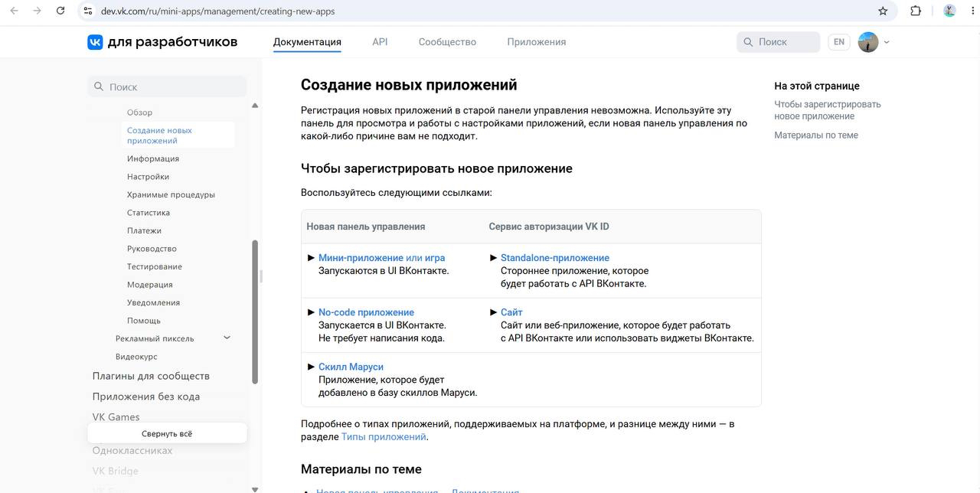Open VK Games section in sidebar

pyautogui.click(x=116, y=417)
